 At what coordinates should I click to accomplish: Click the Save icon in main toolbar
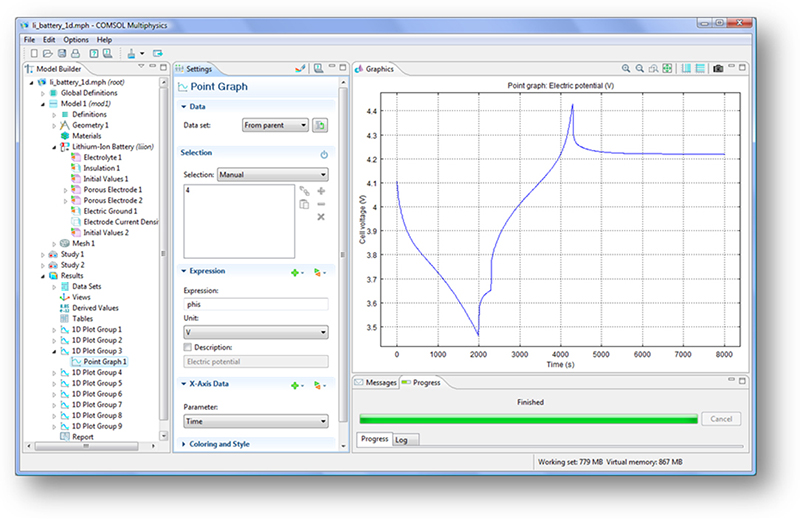[x=60, y=53]
